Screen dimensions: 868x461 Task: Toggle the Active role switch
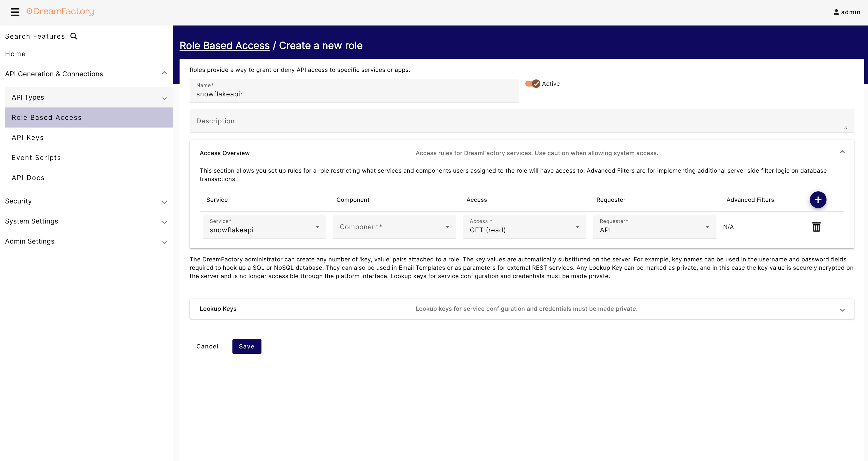[x=533, y=84]
